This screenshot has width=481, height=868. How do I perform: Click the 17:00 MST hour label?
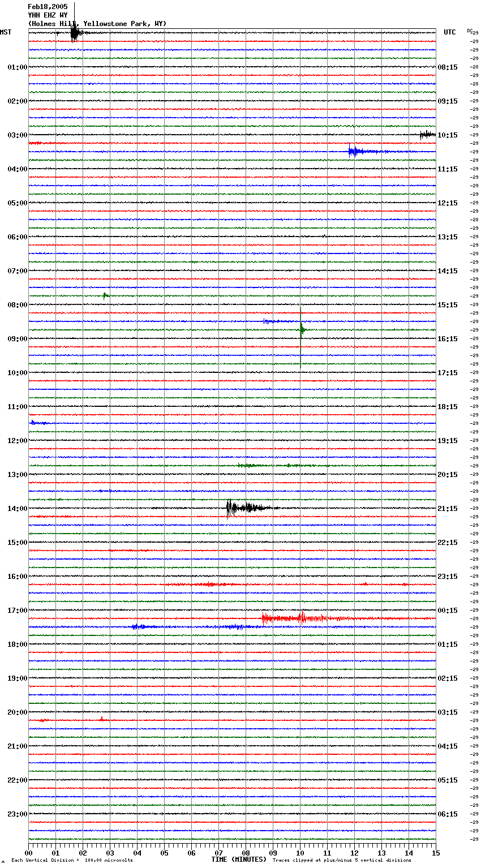click(x=17, y=611)
